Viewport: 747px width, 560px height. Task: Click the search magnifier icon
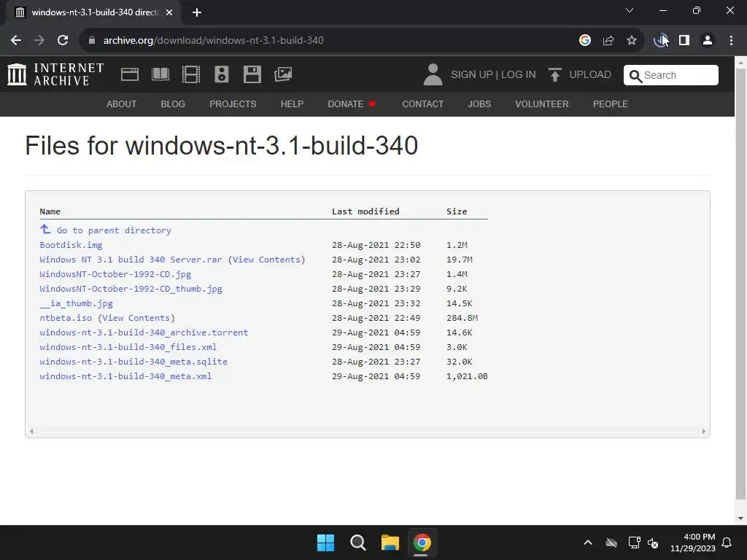[635, 76]
